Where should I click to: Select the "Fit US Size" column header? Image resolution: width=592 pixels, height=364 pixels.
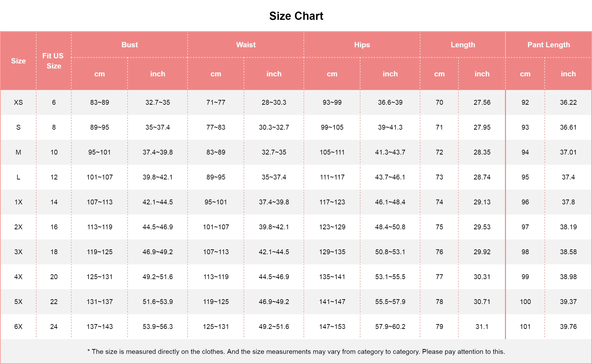[54, 61]
